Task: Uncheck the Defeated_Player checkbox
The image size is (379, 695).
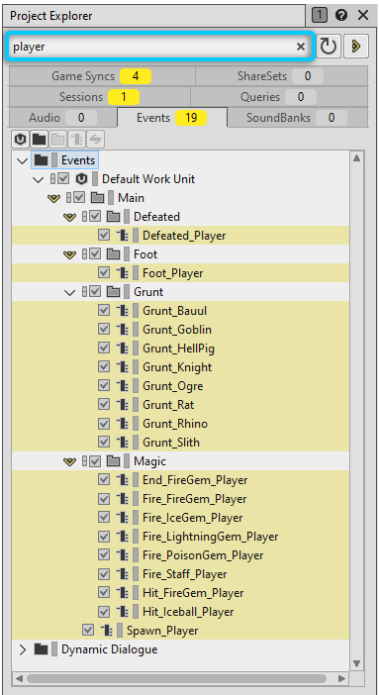Action: (104, 235)
